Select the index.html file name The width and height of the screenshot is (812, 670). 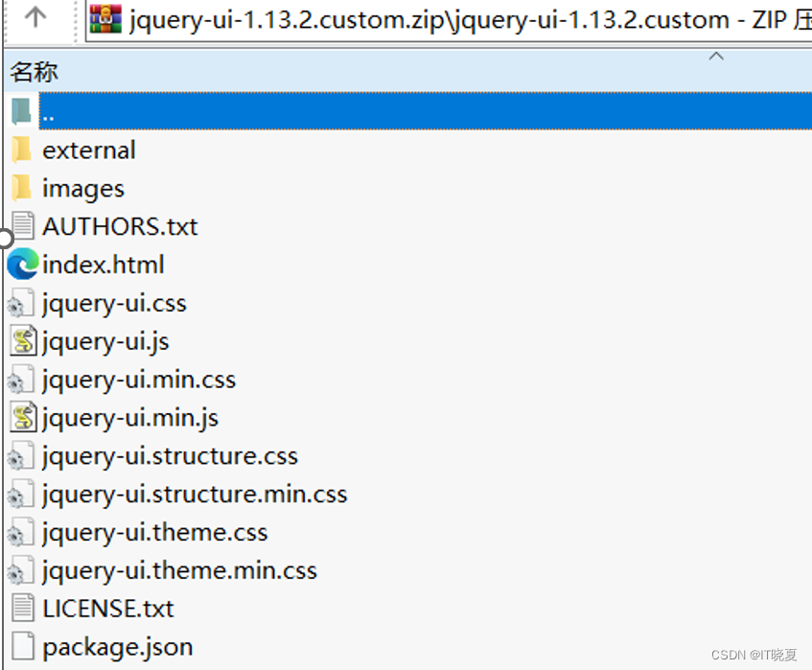pyautogui.click(x=104, y=265)
